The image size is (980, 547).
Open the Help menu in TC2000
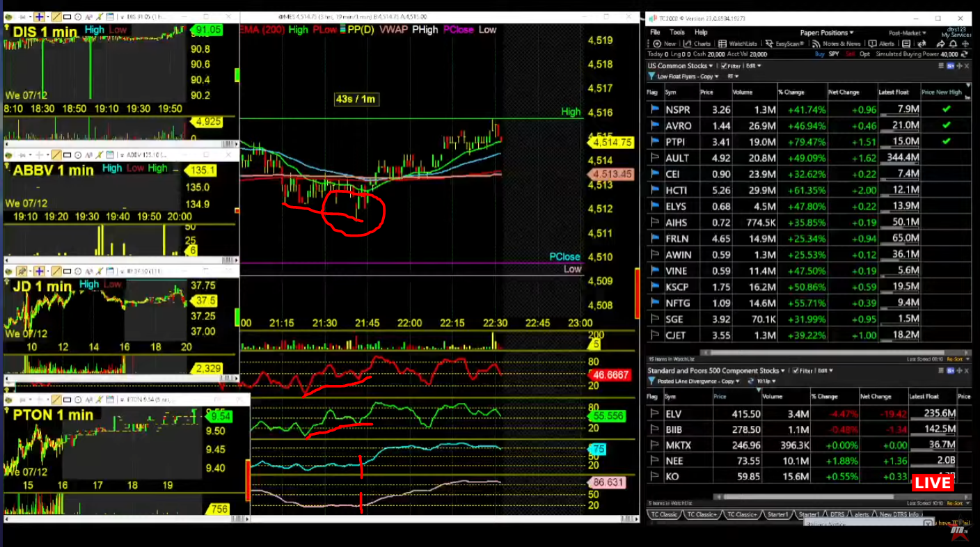point(701,33)
